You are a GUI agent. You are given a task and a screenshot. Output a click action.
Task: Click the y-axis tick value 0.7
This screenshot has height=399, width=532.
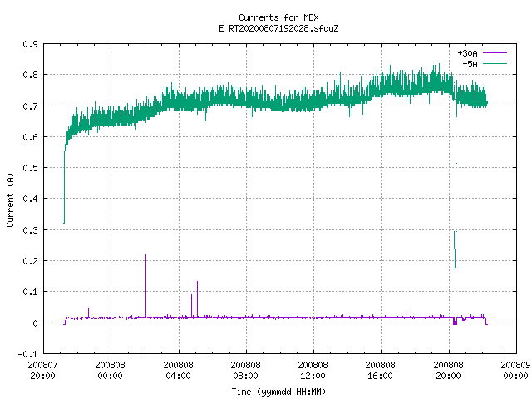(x=30, y=106)
